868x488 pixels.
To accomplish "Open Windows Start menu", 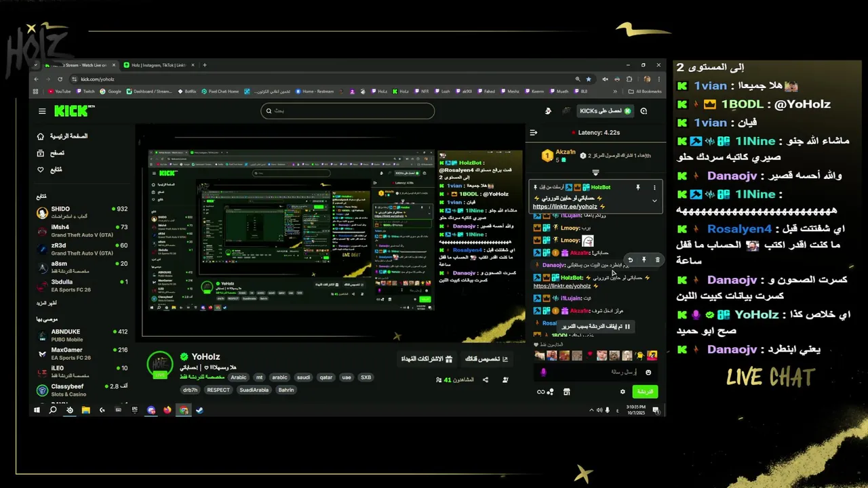I will [x=37, y=410].
